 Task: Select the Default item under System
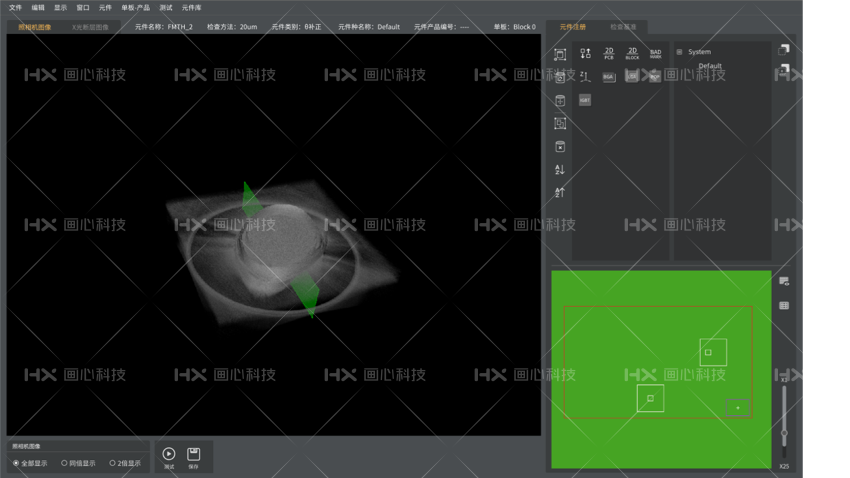click(710, 66)
